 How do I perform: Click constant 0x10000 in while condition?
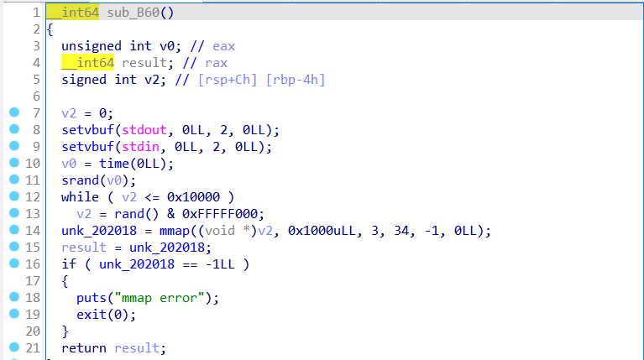[193, 197]
